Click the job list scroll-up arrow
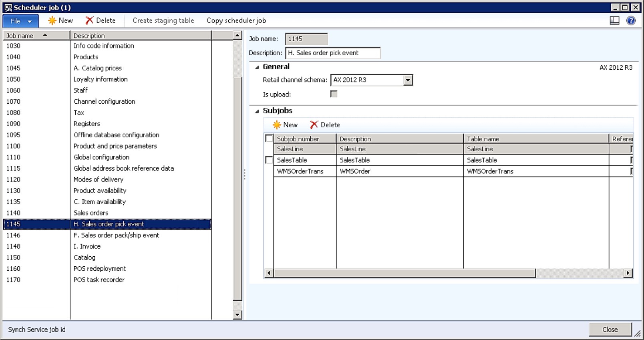 point(237,36)
